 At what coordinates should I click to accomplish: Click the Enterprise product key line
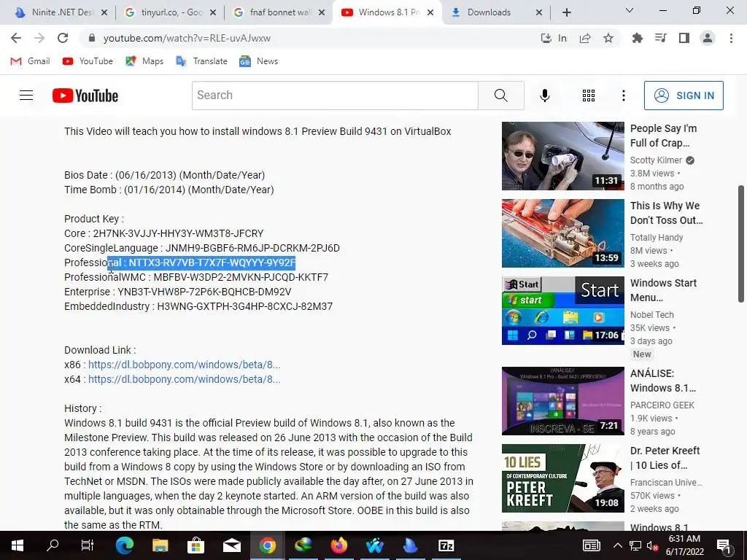tap(178, 292)
